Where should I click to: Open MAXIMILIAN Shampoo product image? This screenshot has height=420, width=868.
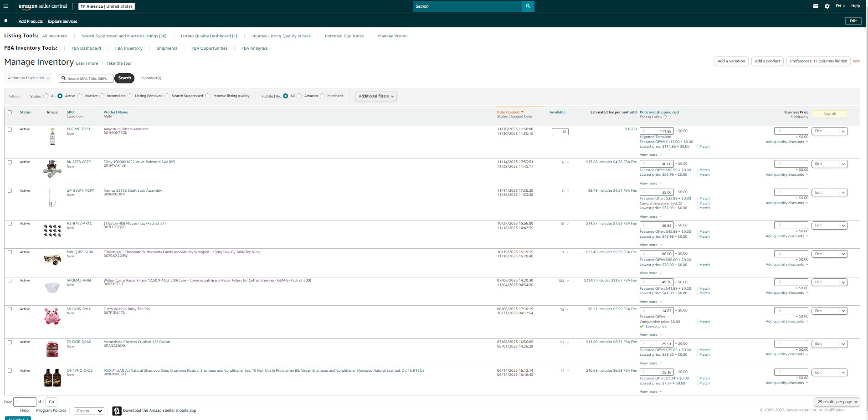click(52, 378)
